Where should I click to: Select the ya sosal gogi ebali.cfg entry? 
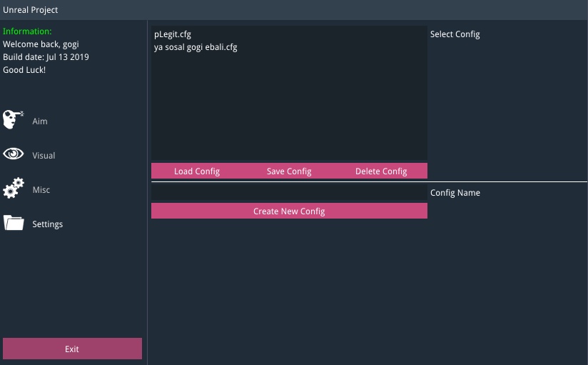pos(196,47)
